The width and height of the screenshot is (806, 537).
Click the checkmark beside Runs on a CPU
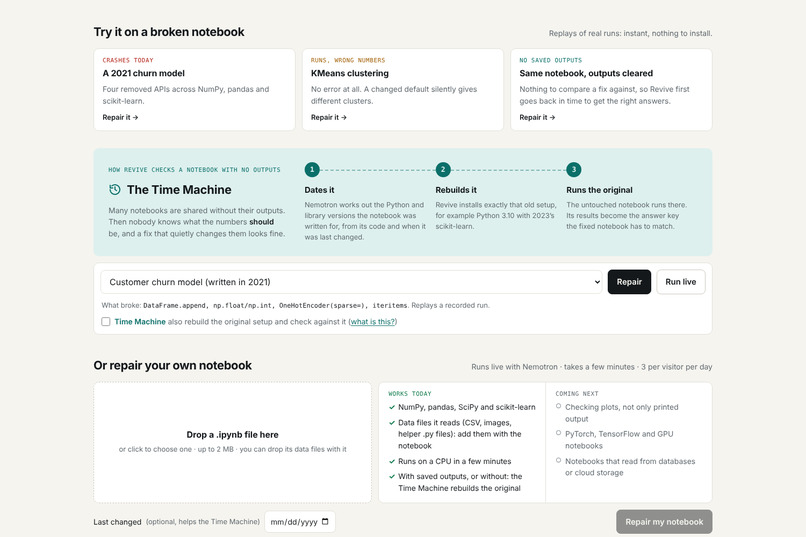tap(392, 461)
